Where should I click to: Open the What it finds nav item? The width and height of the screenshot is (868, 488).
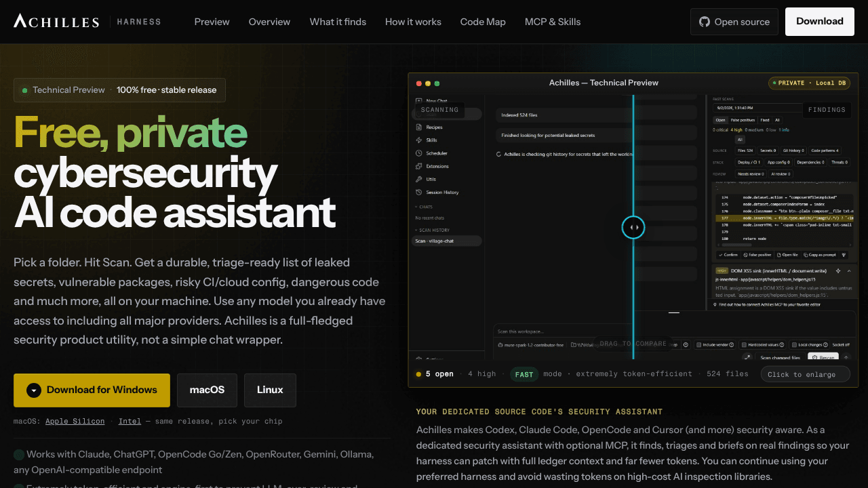(338, 22)
